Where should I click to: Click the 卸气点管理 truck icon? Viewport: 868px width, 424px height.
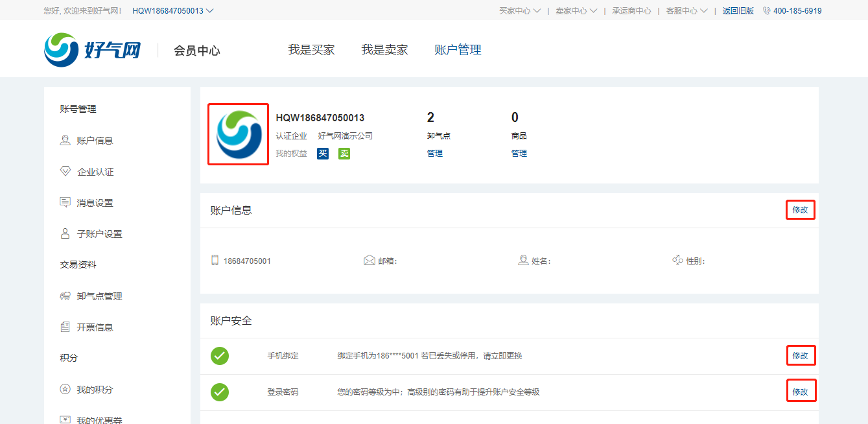pyautogui.click(x=65, y=296)
